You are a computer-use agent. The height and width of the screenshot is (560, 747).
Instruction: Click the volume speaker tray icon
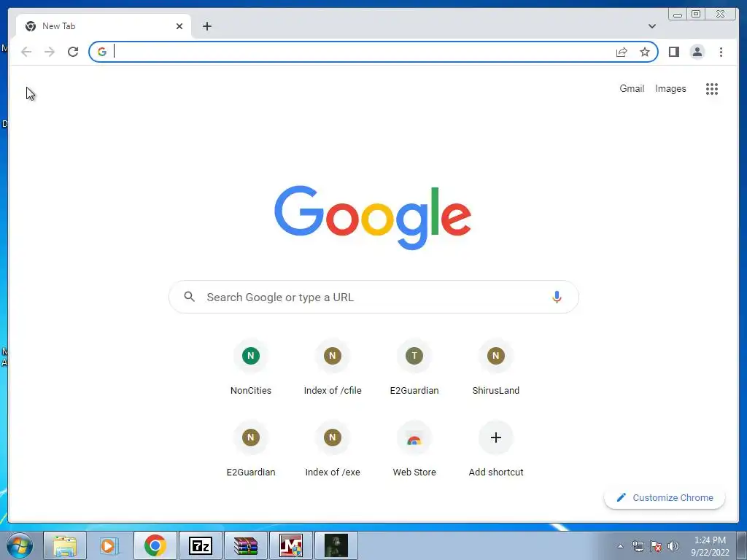coord(673,546)
